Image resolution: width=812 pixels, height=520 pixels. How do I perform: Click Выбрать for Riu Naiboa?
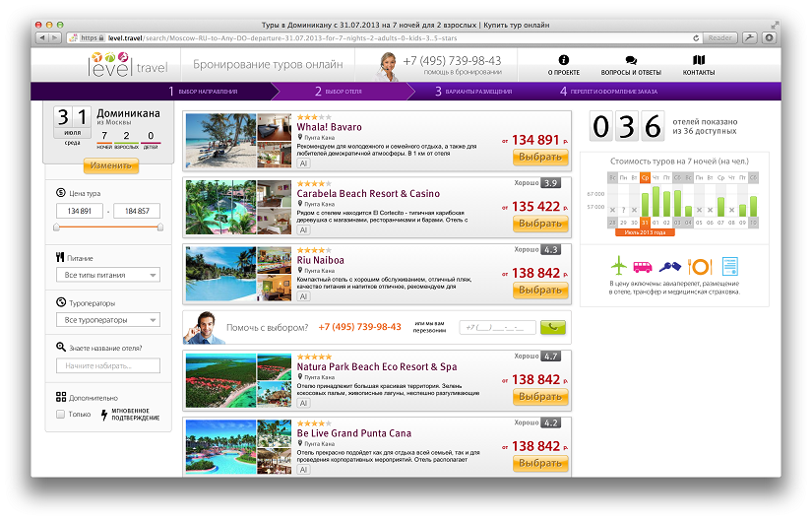540,291
